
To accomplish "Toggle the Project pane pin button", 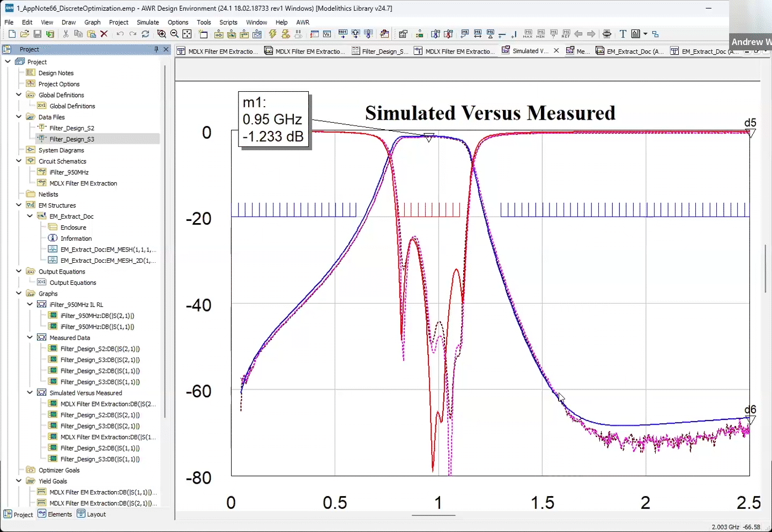I will [156, 49].
